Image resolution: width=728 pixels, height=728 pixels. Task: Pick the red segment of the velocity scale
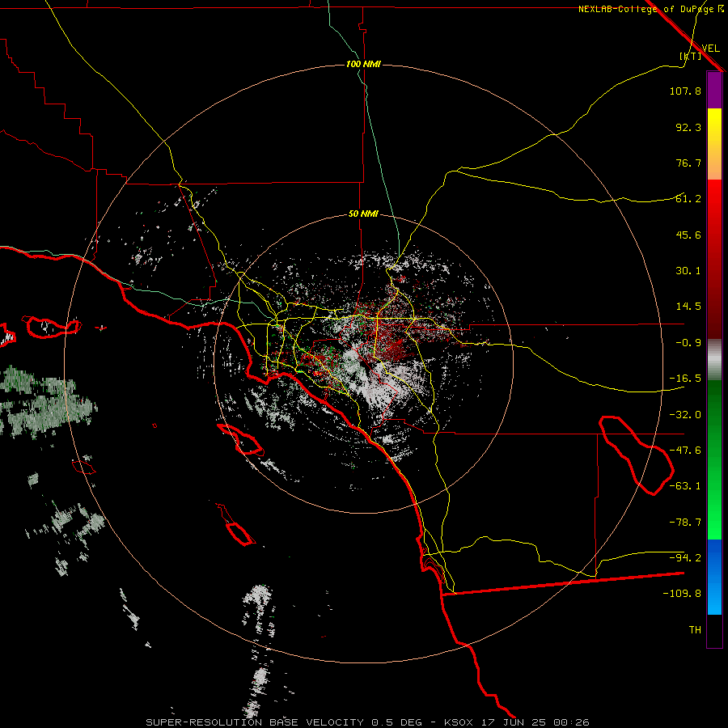[x=714, y=259]
